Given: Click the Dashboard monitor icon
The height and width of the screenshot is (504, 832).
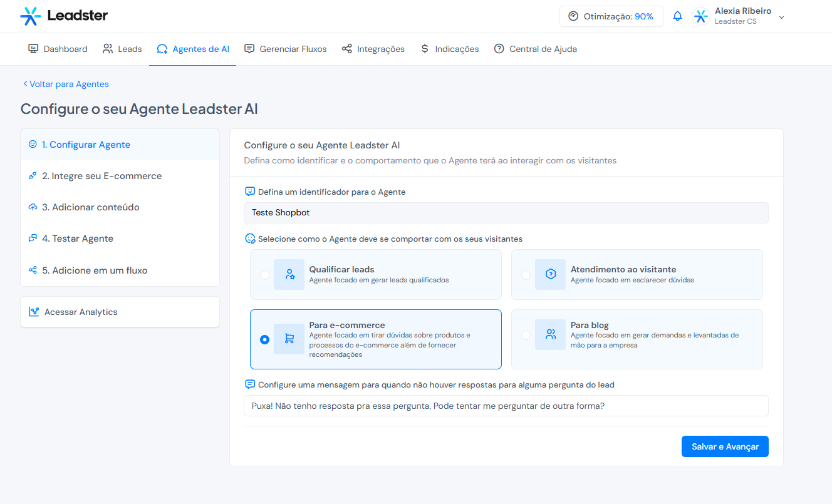Looking at the screenshot, I should tap(33, 49).
